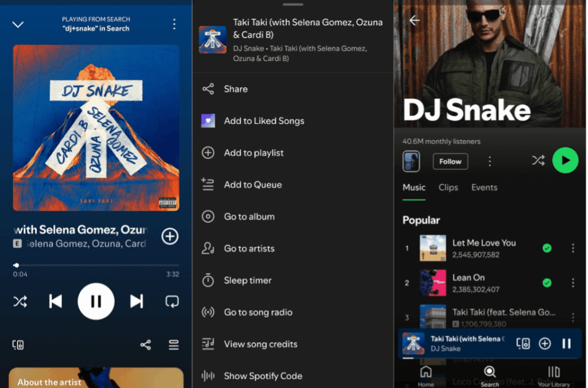Add playing song with plus circle icon
Image resolution: width=588 pixels, height=388 pixels.
pyautogui.click(x=170, y=236)
